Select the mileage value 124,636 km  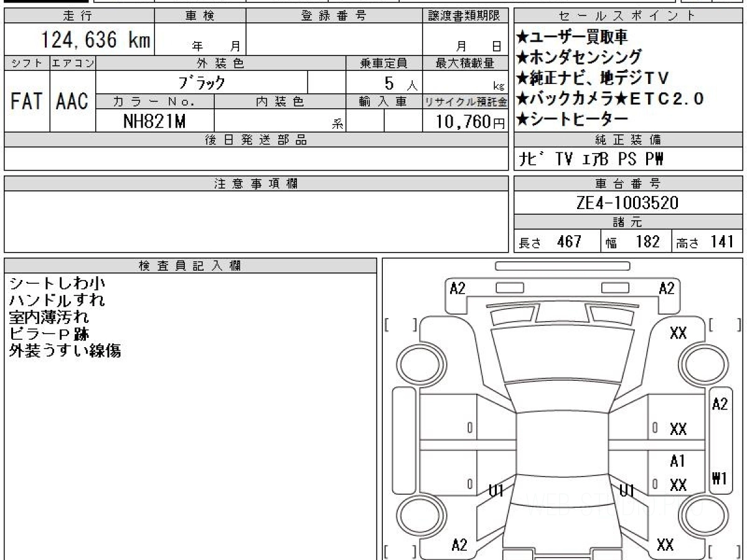pyautogui.click(x=95, y=40)
